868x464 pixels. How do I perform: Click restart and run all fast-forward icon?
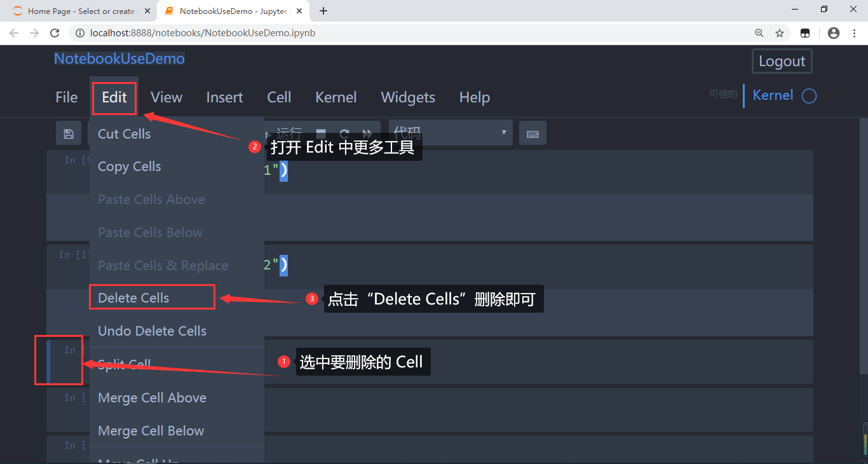click(367, 133)
